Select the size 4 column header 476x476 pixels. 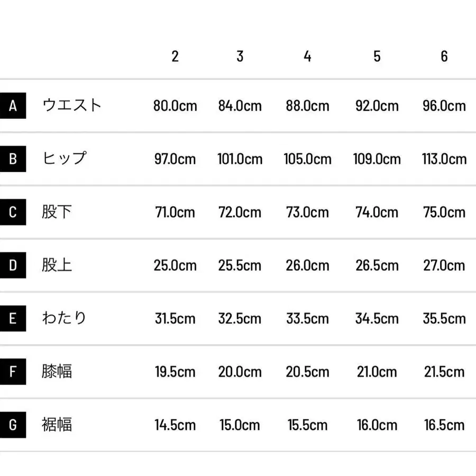[x=308, y=56]
